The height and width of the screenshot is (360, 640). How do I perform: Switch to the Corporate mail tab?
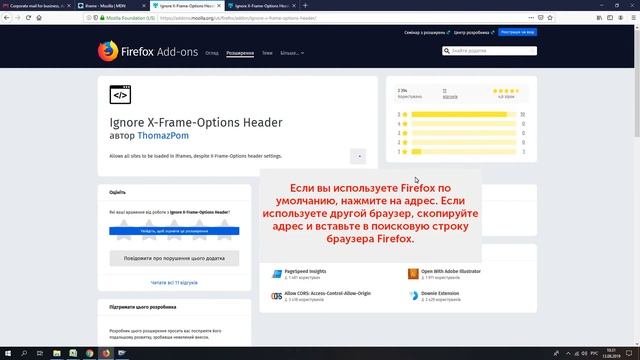point(37,6)
